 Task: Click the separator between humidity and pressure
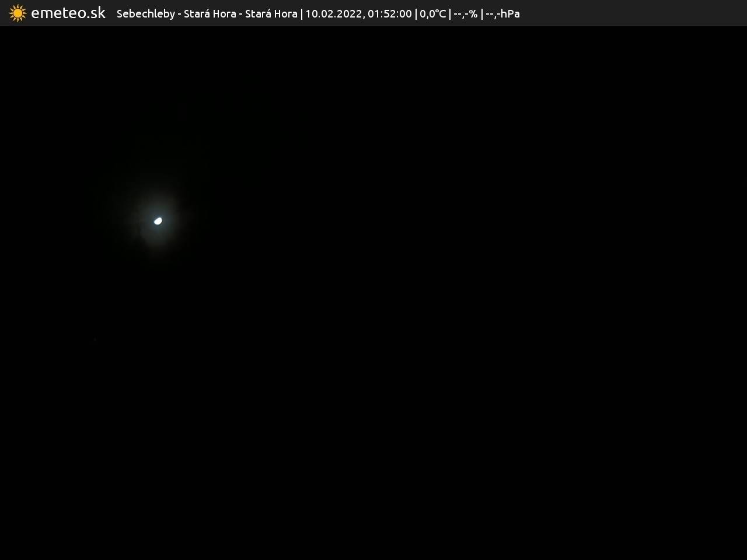pyautogui.click(x=482, y=13)
